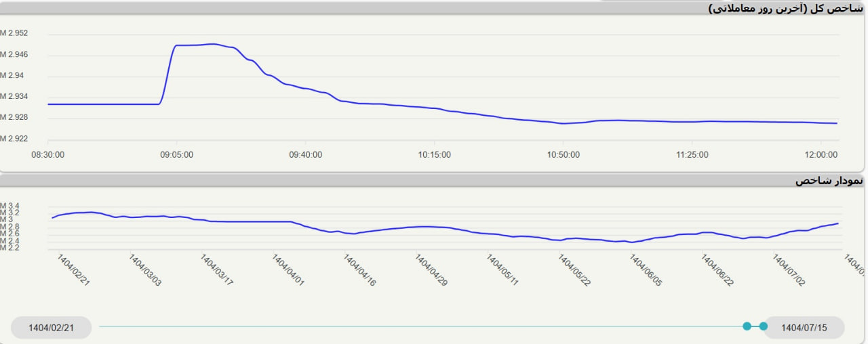Click the 2.952 M y-axis label
The image size is (868, 344).
coord(14,33)
